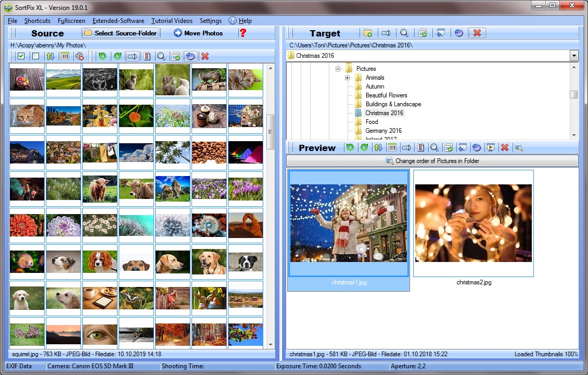Rotate the image left in the Source toolbar
The height and width of the screenshot is (375, 588).
[103, 56]
